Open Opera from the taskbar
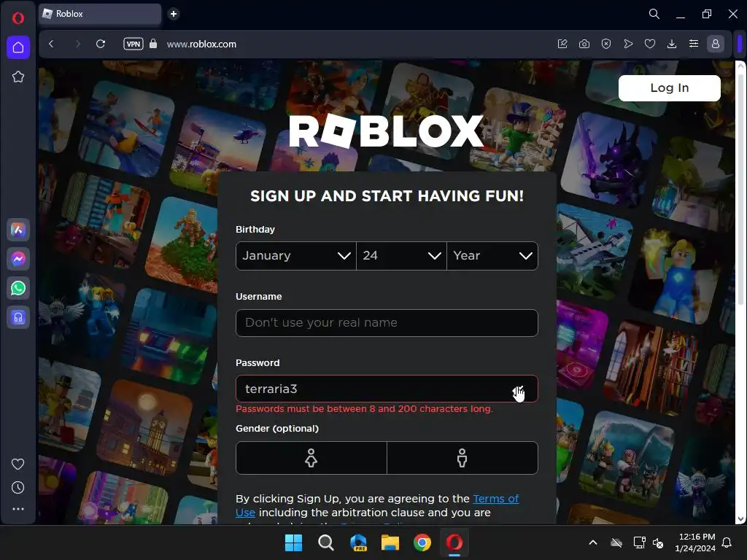The image size is (747, 560). (454, 542)
